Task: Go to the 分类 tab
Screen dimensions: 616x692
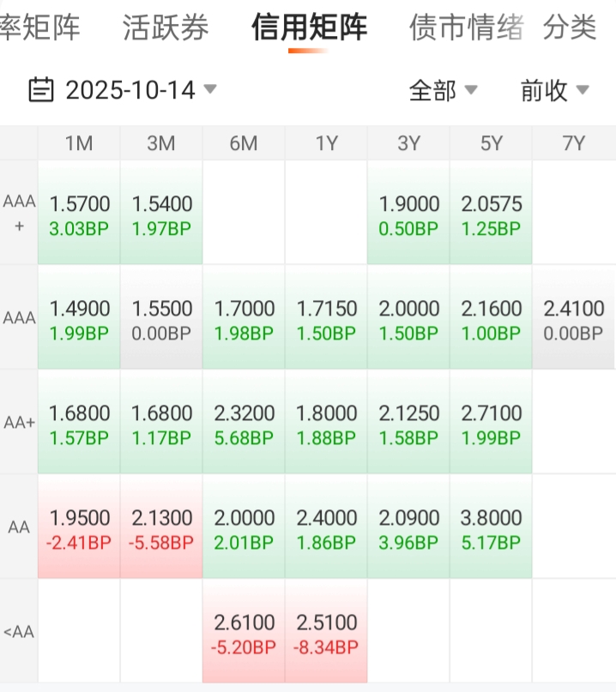Action: (570, 27)
